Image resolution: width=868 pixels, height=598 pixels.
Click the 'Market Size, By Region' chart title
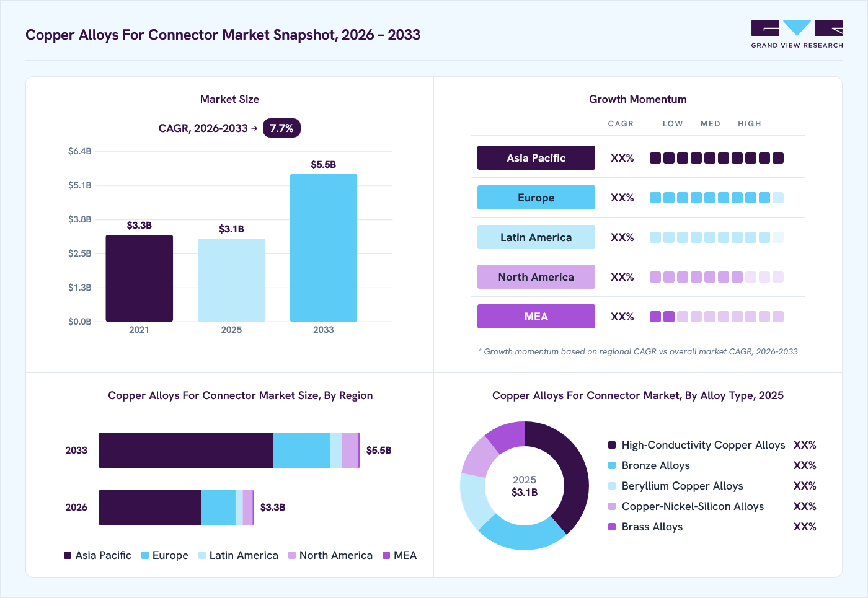[x=241, y=395]
